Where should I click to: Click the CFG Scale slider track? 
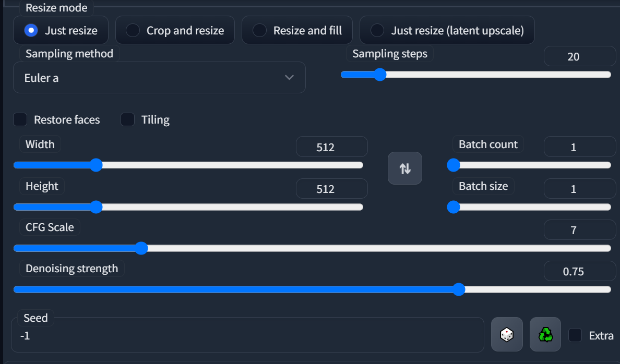coord(313,248)
